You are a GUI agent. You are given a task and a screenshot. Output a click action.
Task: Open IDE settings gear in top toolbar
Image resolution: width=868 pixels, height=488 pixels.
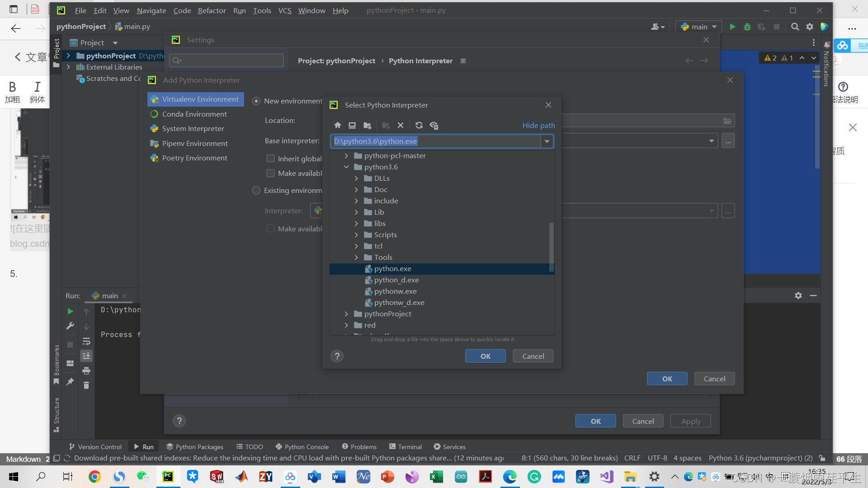810,27
